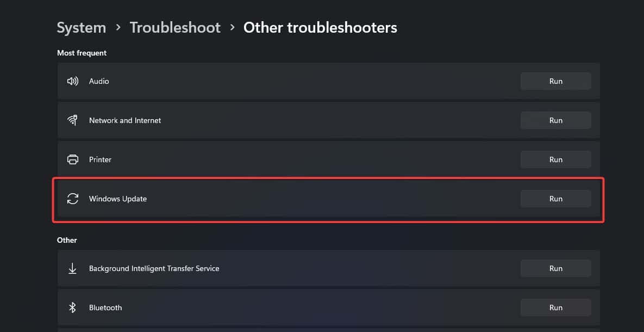
Task: Click the Bluetooth label text
Action: 105,308
